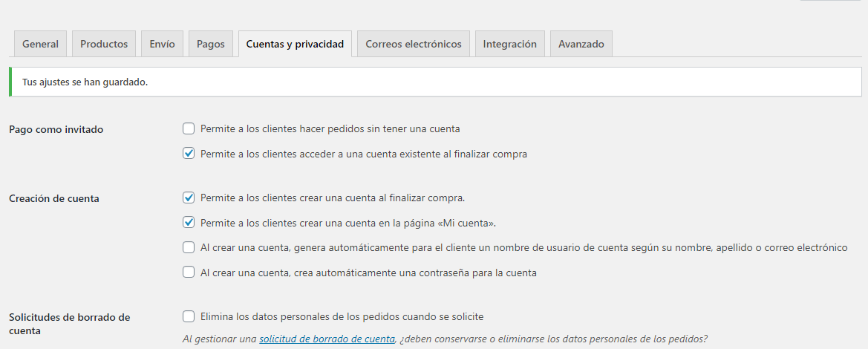The image size is (868, 349).
Task: Click label about automatic contraseña creation
Action: [369, 273]
